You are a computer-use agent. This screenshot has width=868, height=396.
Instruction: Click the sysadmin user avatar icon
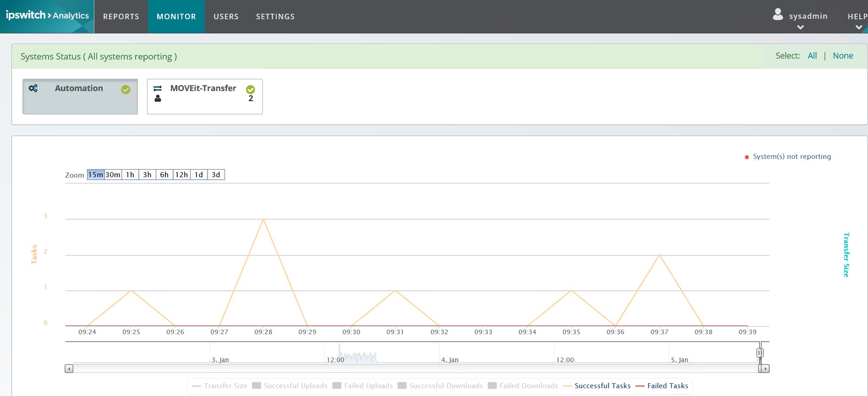pos(778,15)
